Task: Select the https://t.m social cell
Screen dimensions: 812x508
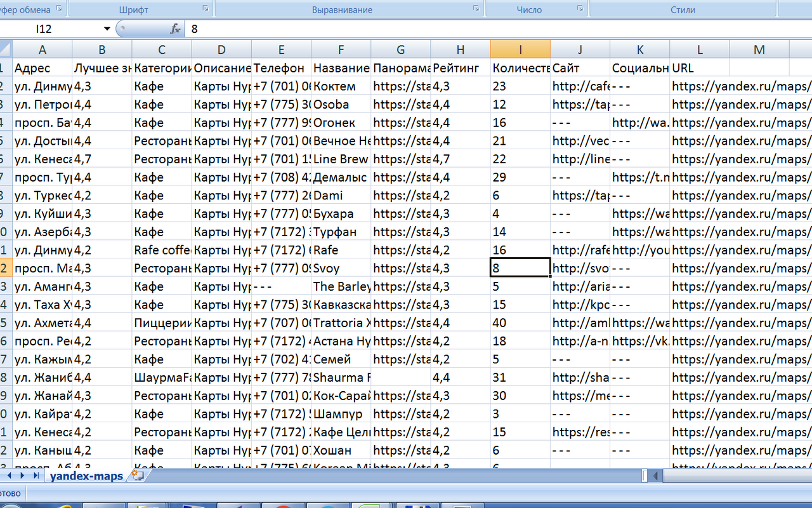Action: pos(639,177)
